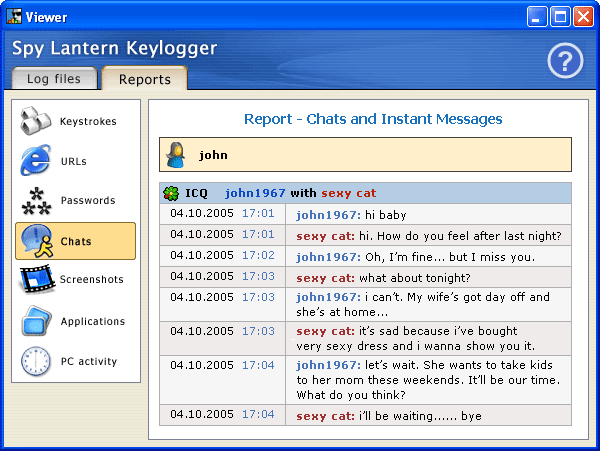Viewport: 600px width, 451px height.
Task: Select the asterisks Passwords icon
Action: coord(36,200)
